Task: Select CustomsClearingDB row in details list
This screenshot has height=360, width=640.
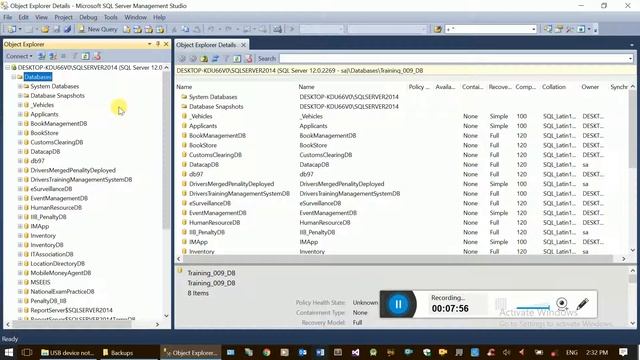Action: (403, 155)
